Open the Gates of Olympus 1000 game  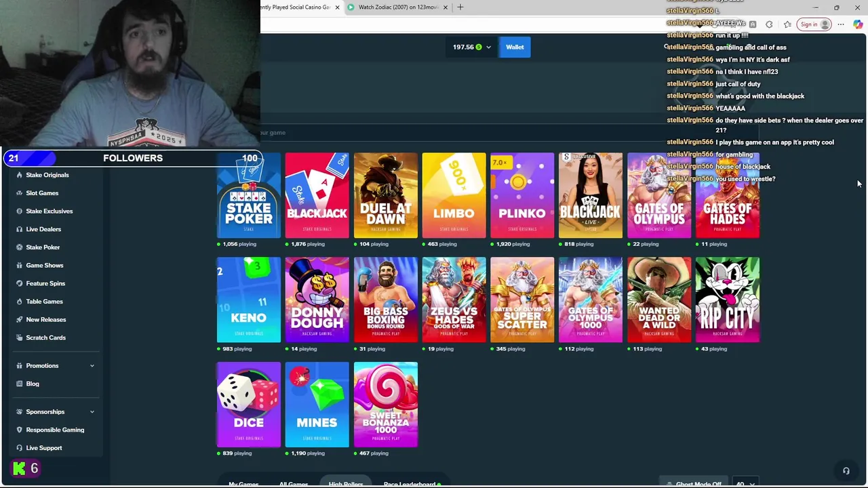pyautogui.click(x=591, y=300)
